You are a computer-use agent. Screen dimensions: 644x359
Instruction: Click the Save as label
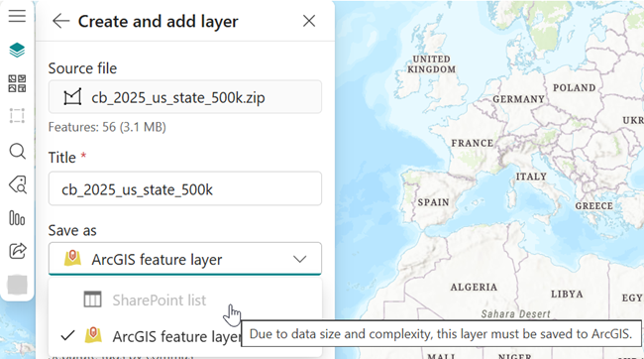72,230
